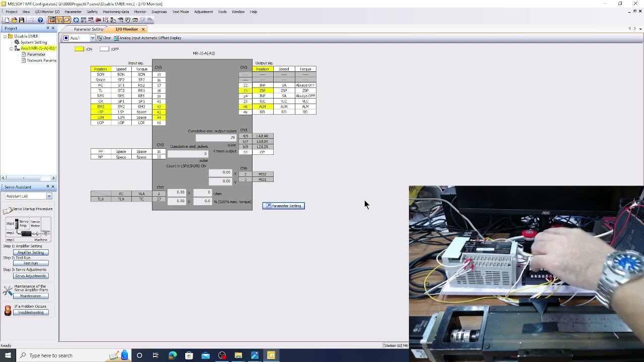Click the Analog Input Automatic Offset Display icon
Viewport: 644px width, 362px height.
click(x=116, y=38)
